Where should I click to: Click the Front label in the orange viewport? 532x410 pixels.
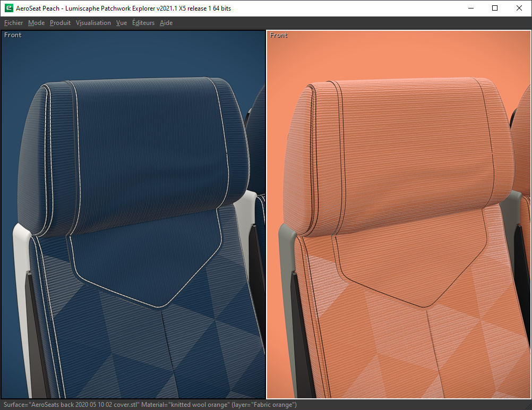coord(279,35)
